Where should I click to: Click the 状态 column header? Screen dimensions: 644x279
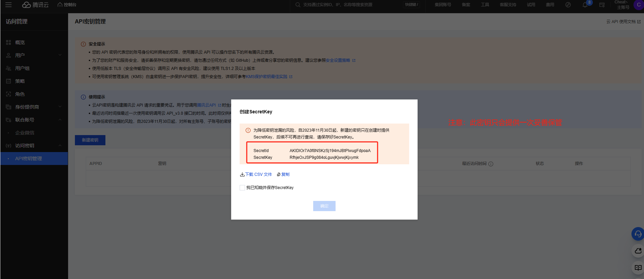point(540,164)
